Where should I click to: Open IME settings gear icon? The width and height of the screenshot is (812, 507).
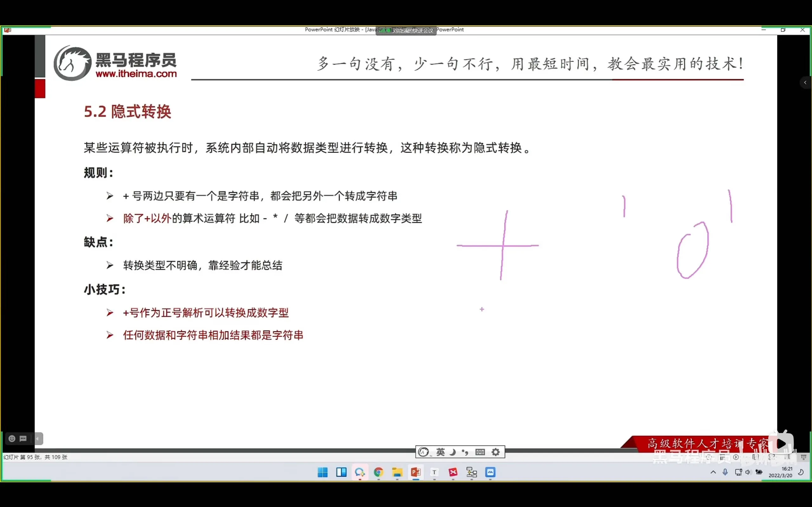[496, 452]
